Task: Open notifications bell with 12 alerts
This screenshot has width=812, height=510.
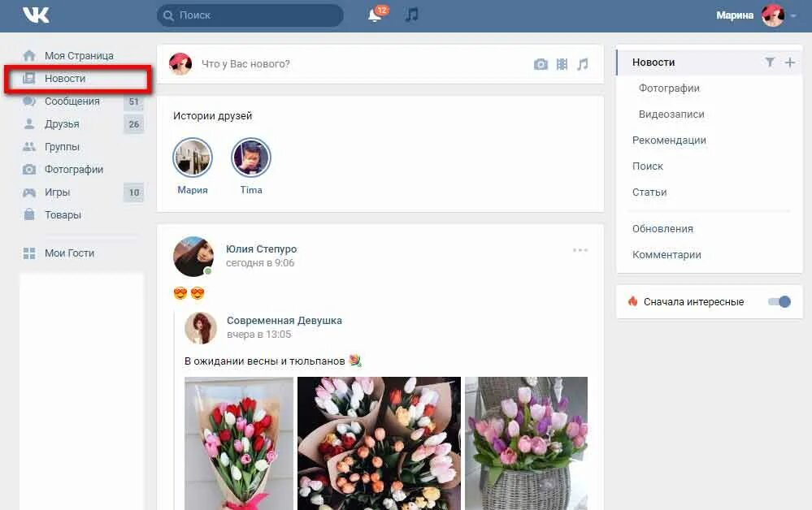Action: [x=373, y=15]
